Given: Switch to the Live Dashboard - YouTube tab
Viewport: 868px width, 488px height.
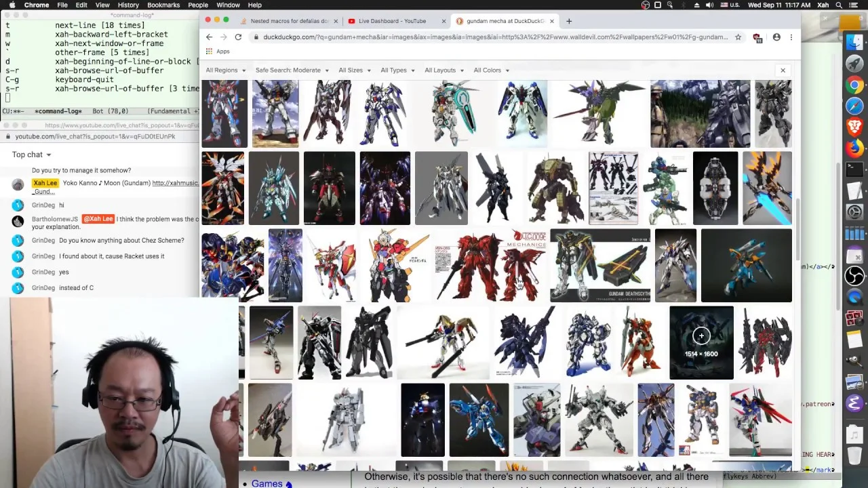Looking at the screenshot, I should coord(393,21).
